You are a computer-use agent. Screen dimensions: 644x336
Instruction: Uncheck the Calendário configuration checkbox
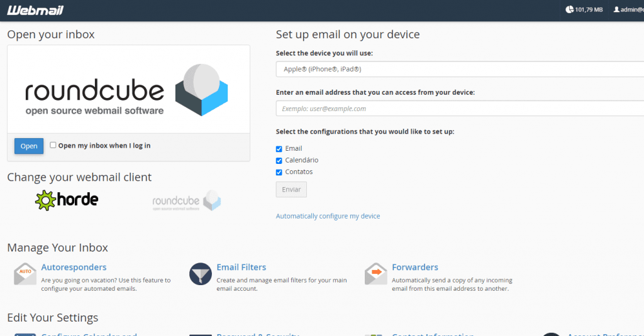[279, 160]
